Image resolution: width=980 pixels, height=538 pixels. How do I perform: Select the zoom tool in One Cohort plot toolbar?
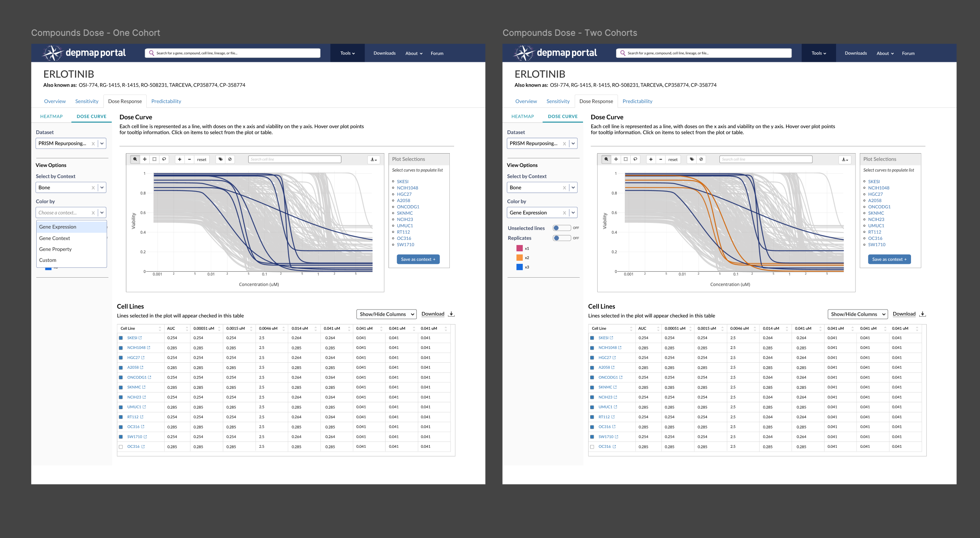pyautogui.click(x=135, y=159)
